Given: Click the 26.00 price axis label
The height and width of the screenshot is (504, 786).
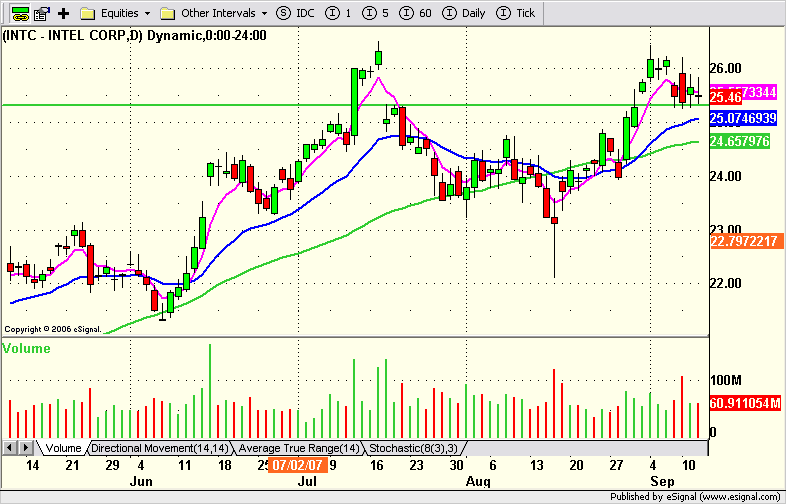Looking at the screenshot, I should (x=728, y=68).
